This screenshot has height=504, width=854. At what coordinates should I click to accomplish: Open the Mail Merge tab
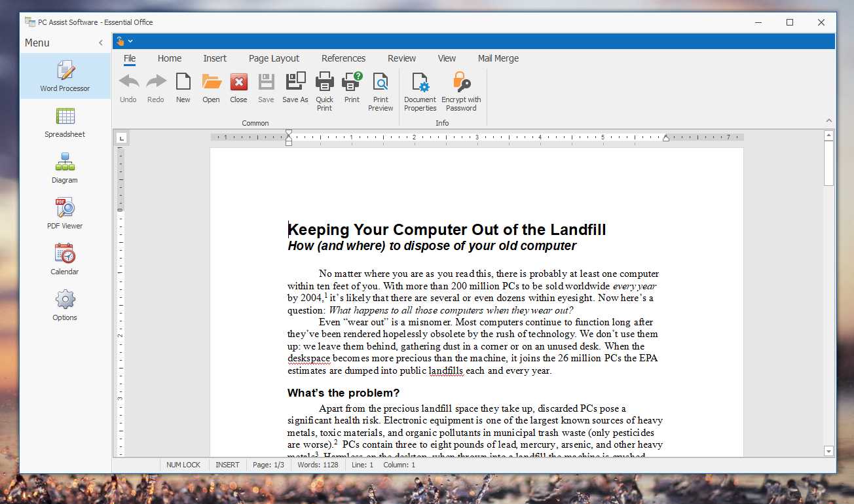tap(498, 58)
